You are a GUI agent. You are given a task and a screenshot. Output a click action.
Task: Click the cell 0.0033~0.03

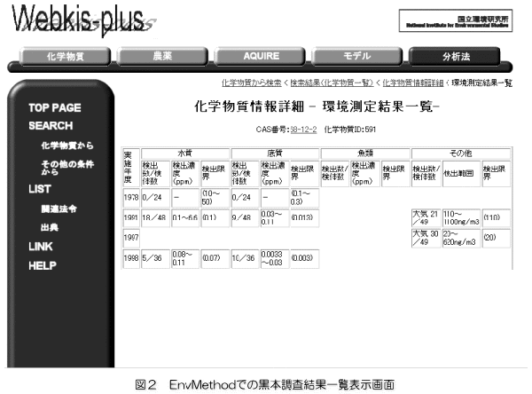click(275, 258)
